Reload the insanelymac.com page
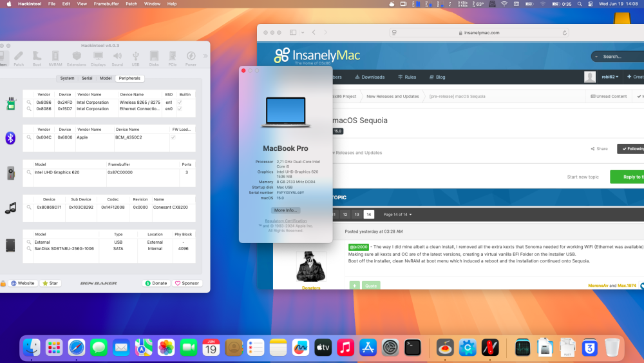 pos(564,33)
